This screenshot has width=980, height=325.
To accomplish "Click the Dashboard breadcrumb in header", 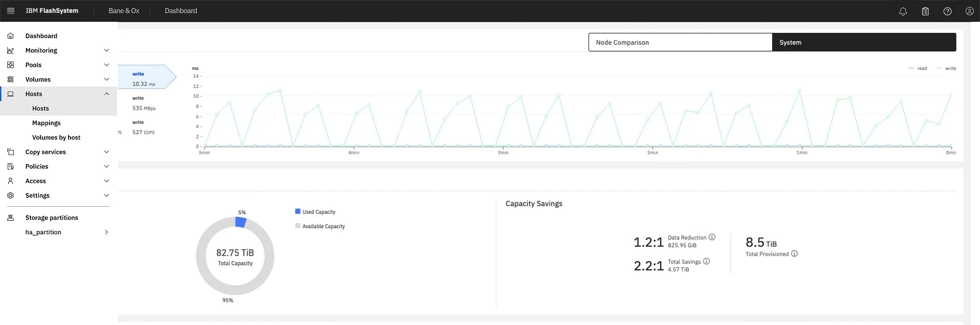I will 181,11.
